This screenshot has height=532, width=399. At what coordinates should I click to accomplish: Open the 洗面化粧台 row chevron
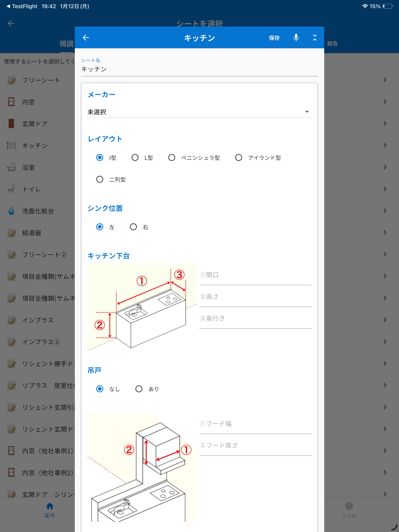click(385, 211)
